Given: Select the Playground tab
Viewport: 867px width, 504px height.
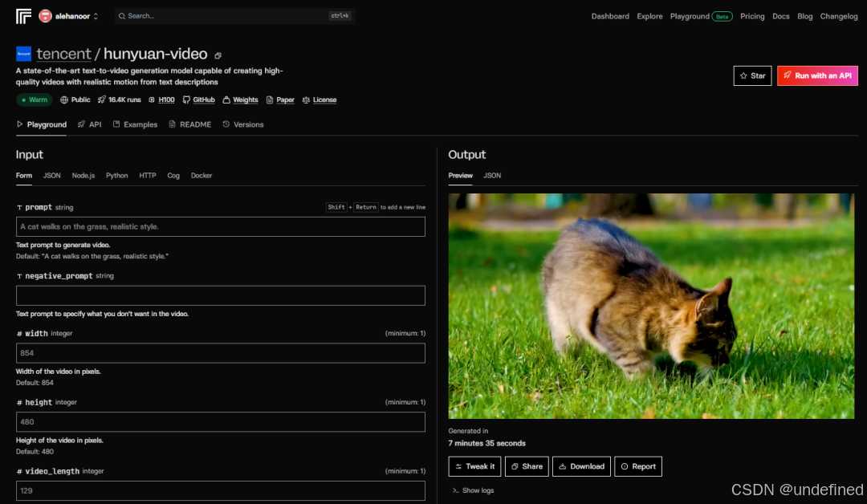Looking at the screenshot, I should (x=42, y=125).
